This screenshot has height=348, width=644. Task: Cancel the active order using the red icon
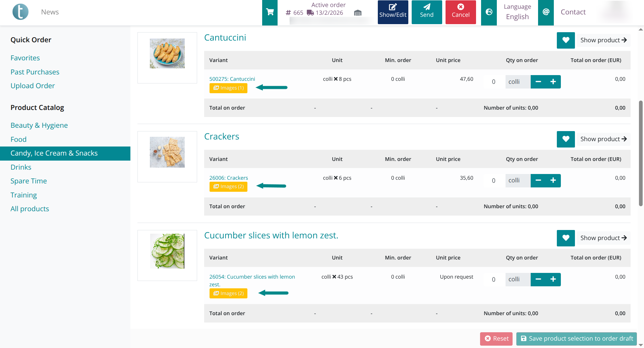tap(460, 12)
